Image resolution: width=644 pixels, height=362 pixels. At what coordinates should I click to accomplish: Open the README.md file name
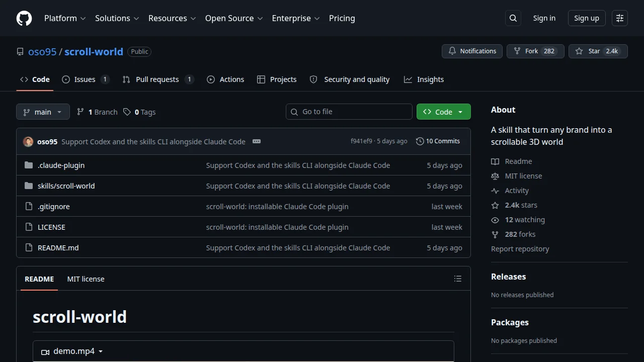(58, 247)
